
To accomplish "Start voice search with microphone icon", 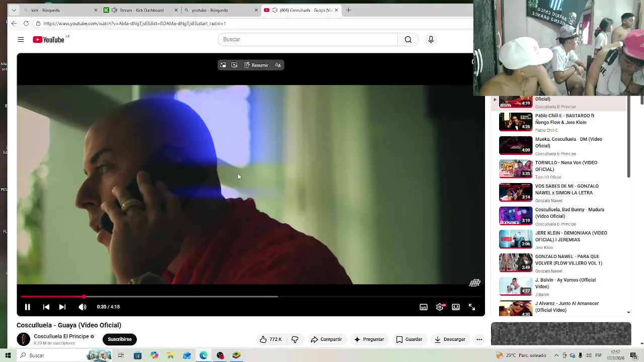I will pyautogui.click(x=431, y=40).
